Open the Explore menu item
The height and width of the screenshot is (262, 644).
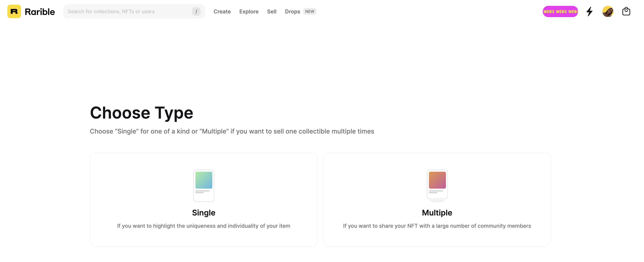pos(249,11)
